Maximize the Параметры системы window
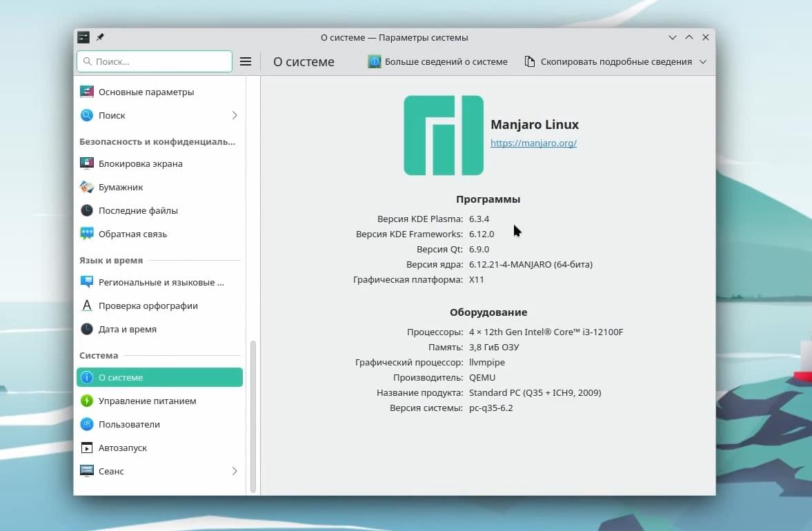The image size is (812, 531). click(689, 37)
